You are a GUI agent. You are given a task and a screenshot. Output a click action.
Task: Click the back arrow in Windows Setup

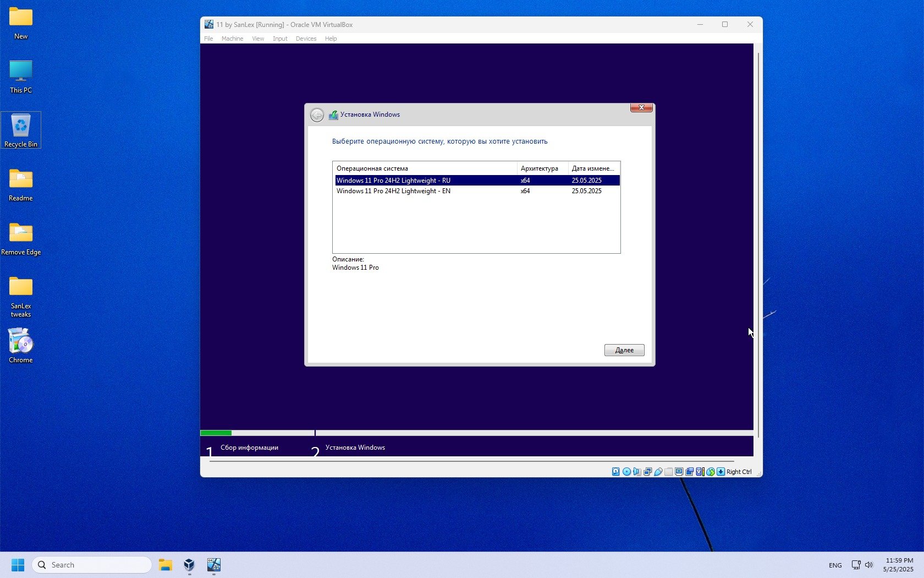(x=317, y=115)
